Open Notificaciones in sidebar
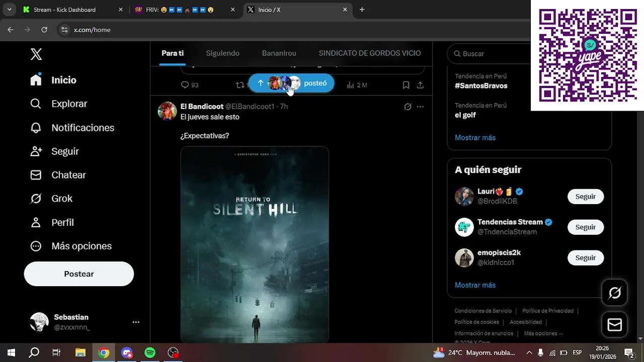This screenshot has width=644, height=362. click(x=72, y=128)
